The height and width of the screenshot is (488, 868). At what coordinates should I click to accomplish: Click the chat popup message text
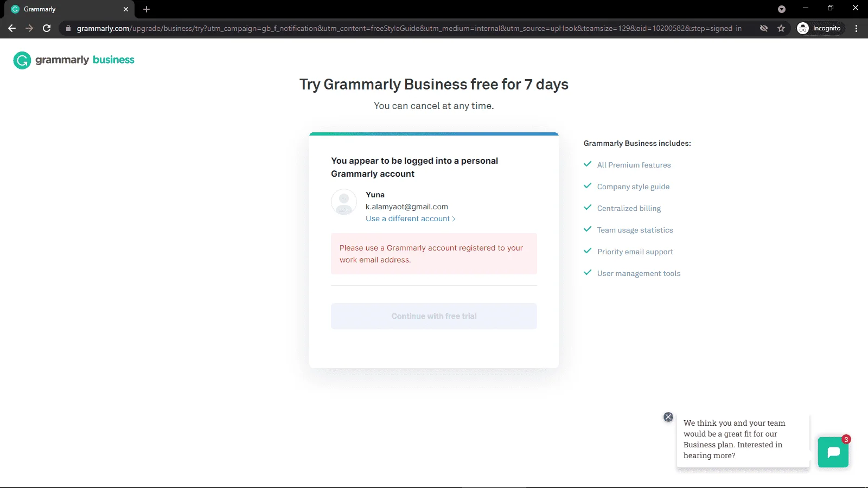735,439
